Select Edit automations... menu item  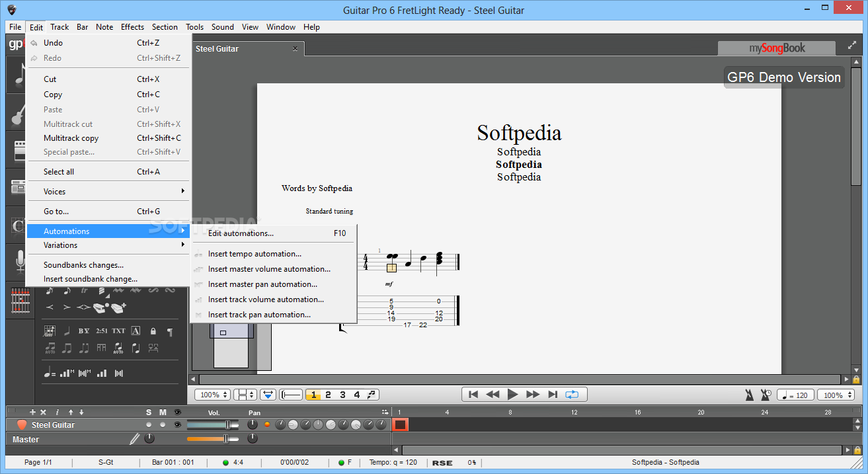pyautogui.click(x=274, y=233)
